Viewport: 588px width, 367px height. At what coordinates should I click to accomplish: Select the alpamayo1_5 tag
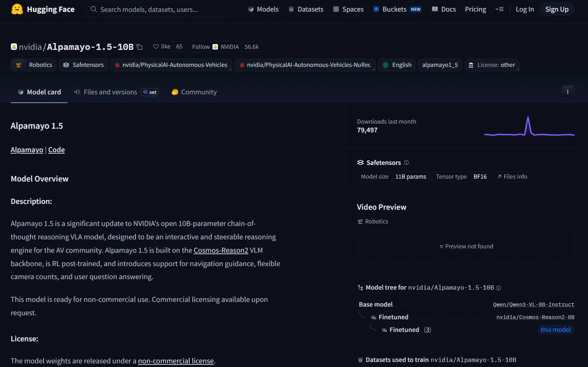click(x=440, y=65)
